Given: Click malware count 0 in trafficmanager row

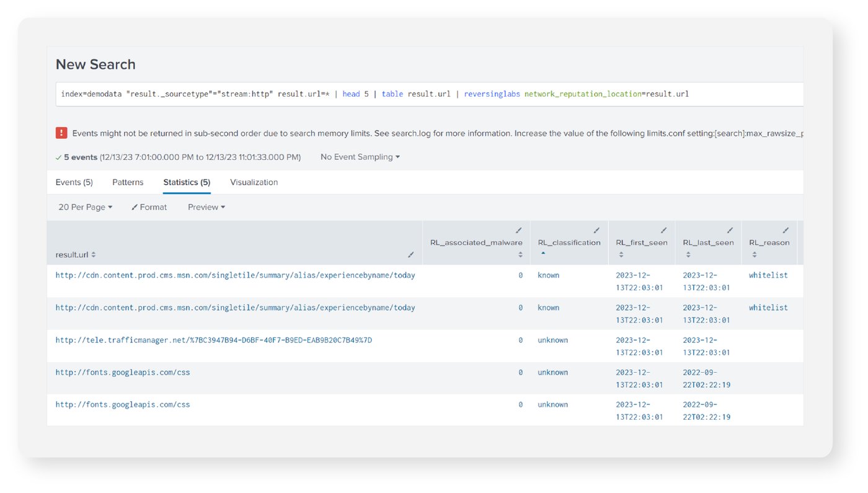Looking at the screenshot, I should click(521, 340).
